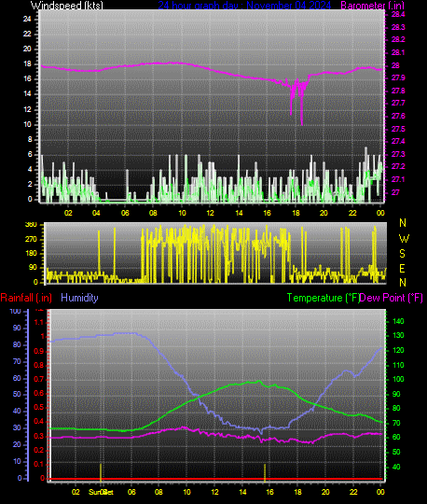Image resolution: width=427 pixels, height=504 pixels.
Task: Click the overlapping Sunrise/Sunset label on bottom axis
Action: [x=101, y=492]
